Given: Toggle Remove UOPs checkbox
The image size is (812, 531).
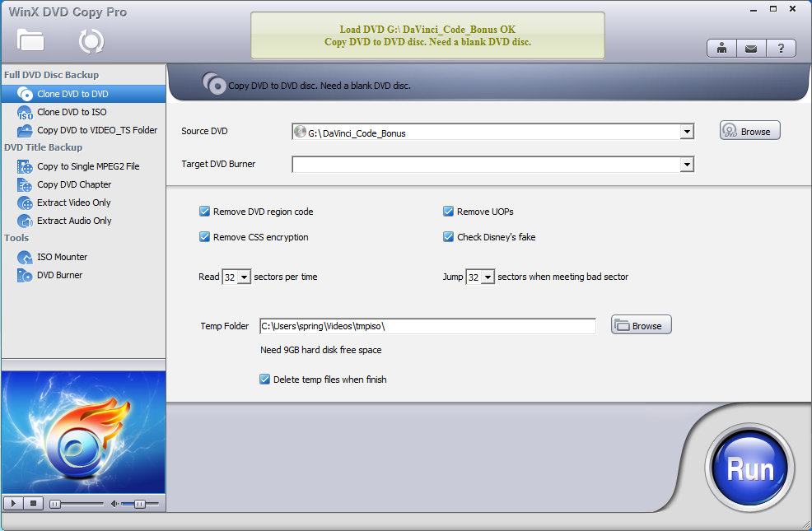Looking at the screenshot, I should click(x=449, y=211).
